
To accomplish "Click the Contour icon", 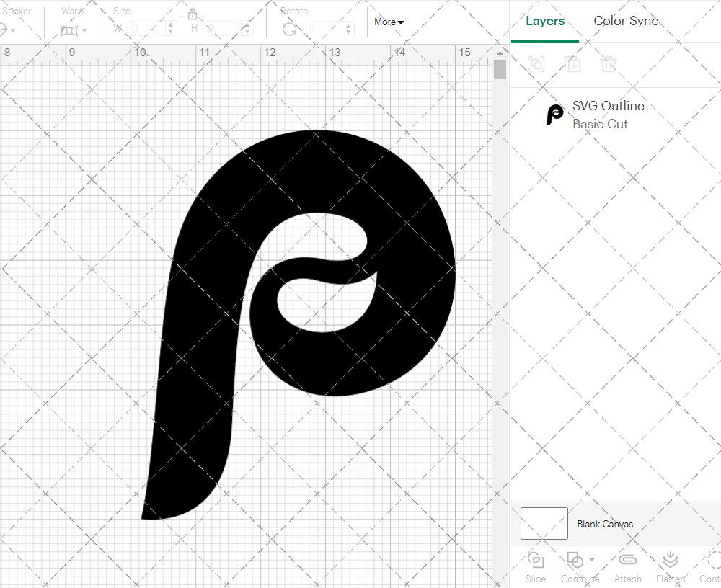I will pos(712,560).
